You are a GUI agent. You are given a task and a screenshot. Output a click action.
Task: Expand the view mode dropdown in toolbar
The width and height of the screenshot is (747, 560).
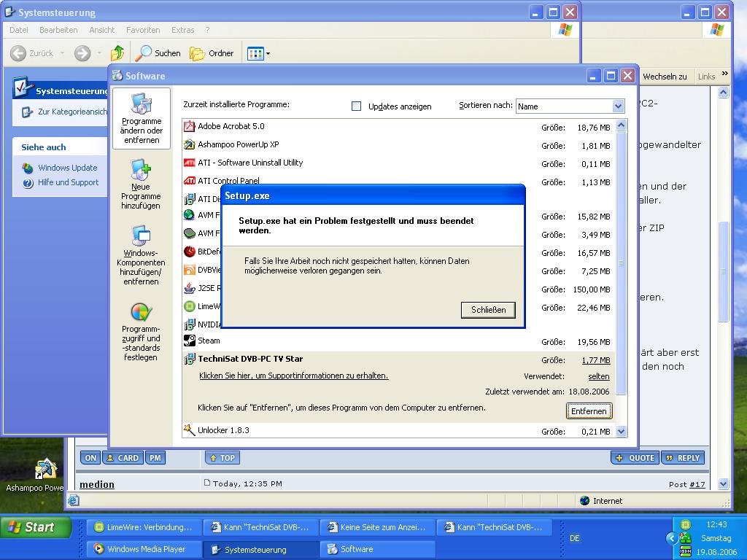click(x=268, y=53)
